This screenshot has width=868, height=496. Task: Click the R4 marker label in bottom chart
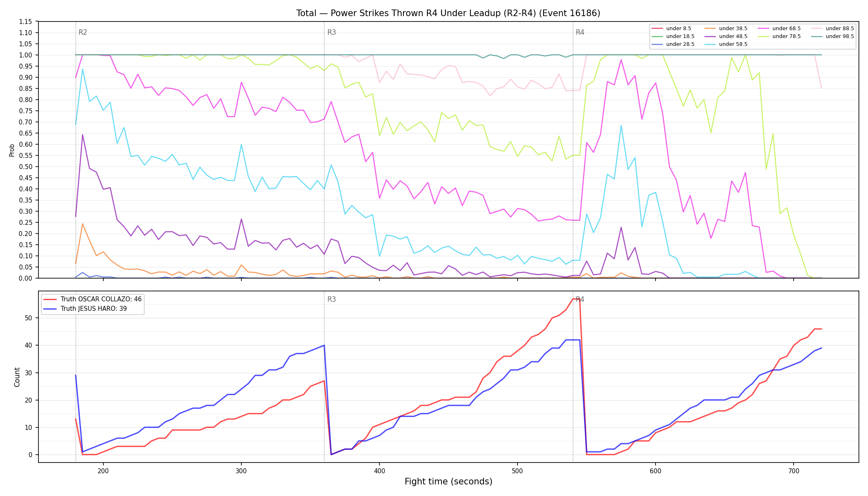coord(580,299)
